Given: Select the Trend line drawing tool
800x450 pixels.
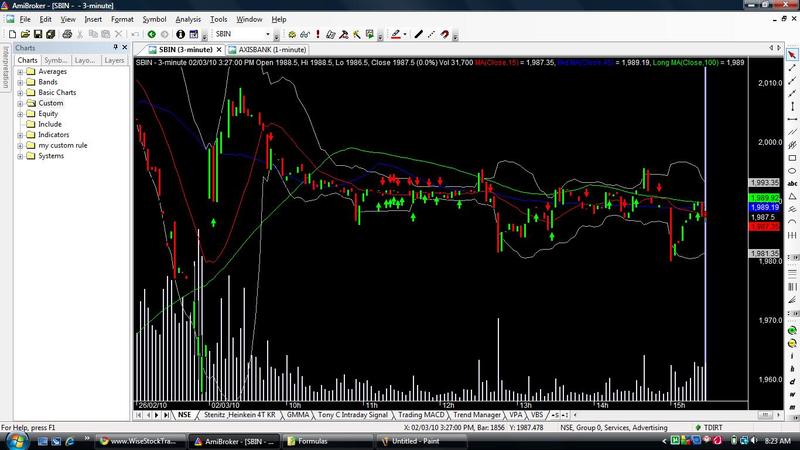Looking at the screenshot, I should 792,68.
